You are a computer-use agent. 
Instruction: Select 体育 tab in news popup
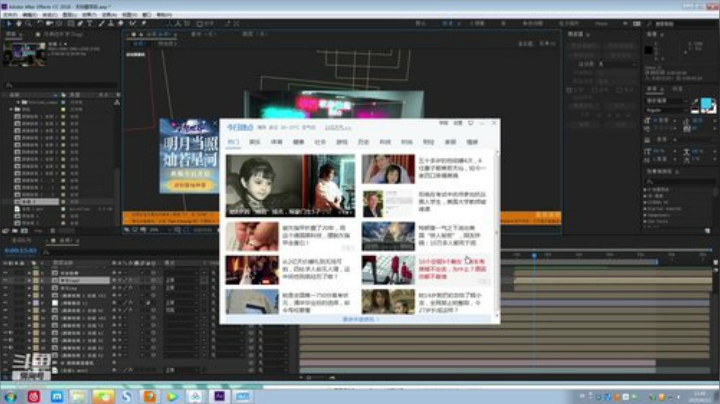tap(276, 142)
